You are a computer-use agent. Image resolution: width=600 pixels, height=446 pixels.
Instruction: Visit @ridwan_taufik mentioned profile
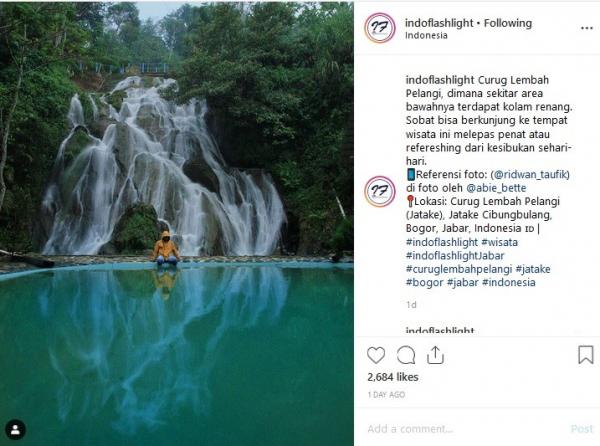point(531,174)
